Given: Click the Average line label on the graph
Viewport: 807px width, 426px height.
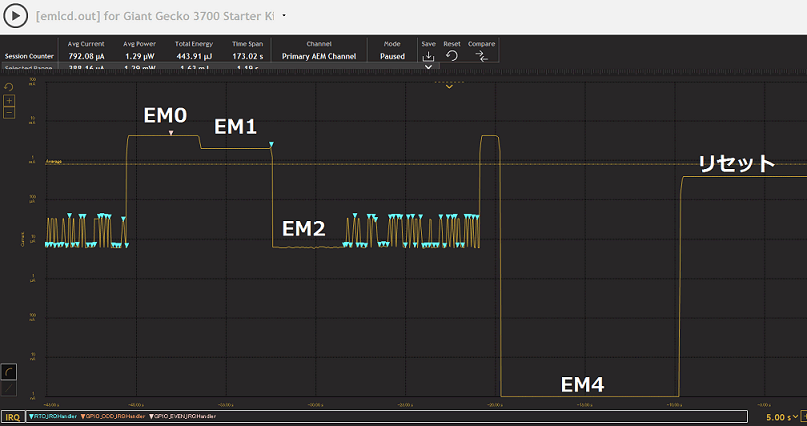Looking at the screenshot, I should coord(54,162).
